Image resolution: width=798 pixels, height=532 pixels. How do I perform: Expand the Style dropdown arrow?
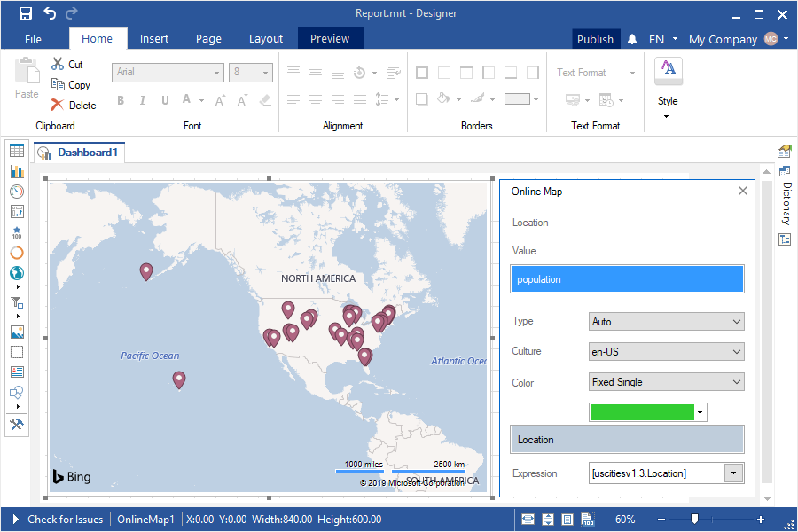pyautogui.click(x=666, y=116)
